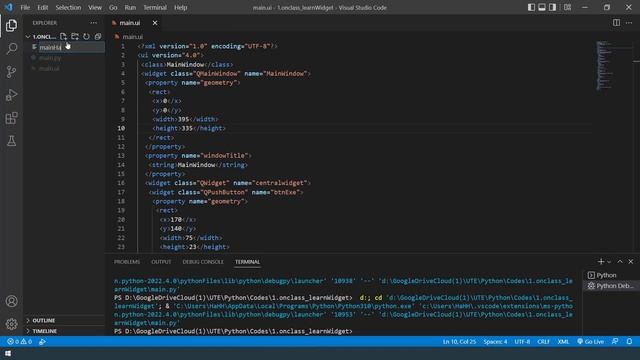Open the Search view in activity bar
The width and height of the screenshot is (640, 360).
point(11,49)
